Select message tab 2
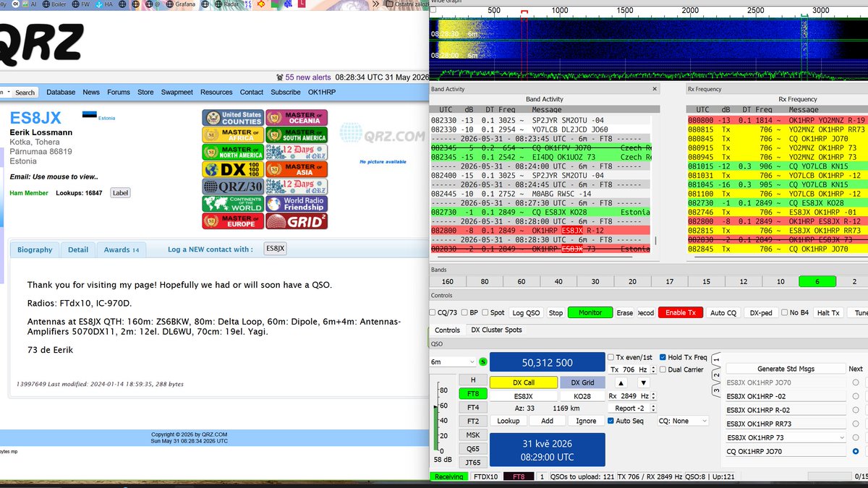Screen dimensions: 868x488 pos(715,374)
